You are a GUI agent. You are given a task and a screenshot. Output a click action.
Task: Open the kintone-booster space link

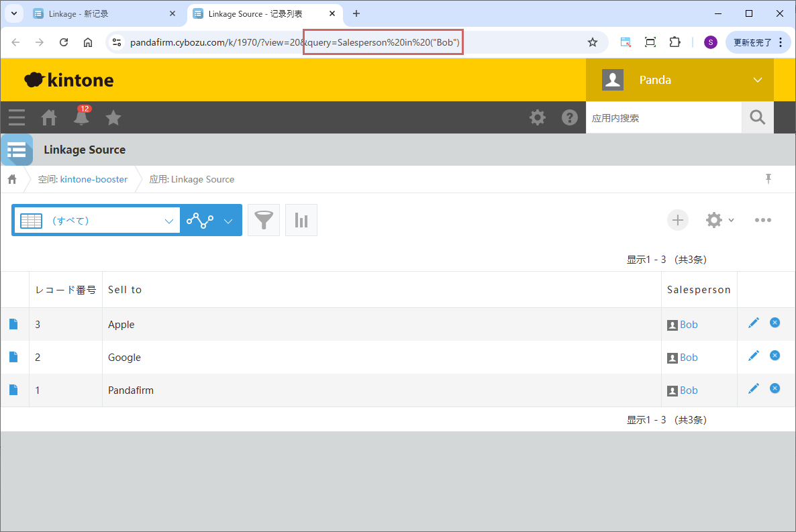click(x=93, y=179)
